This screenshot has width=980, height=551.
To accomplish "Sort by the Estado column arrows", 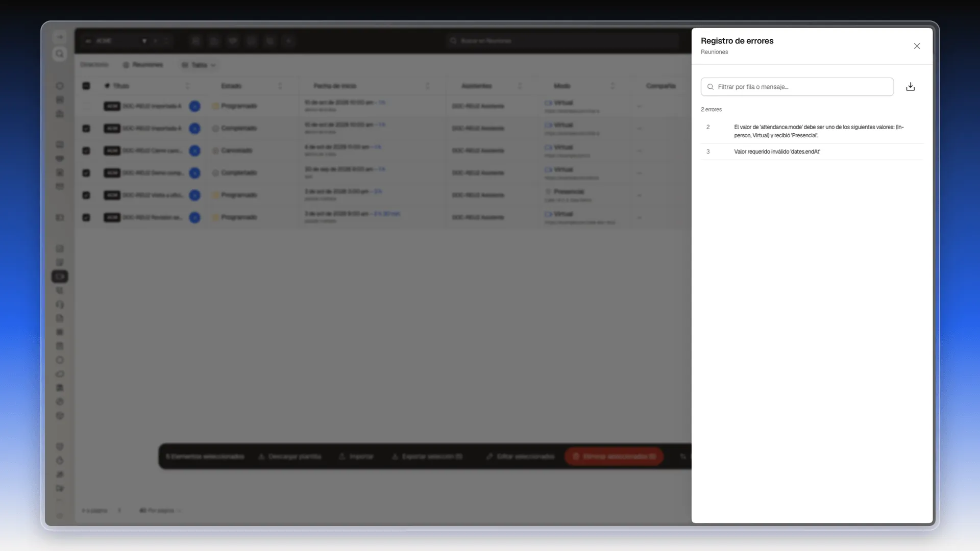I will [x=280, y=86].
